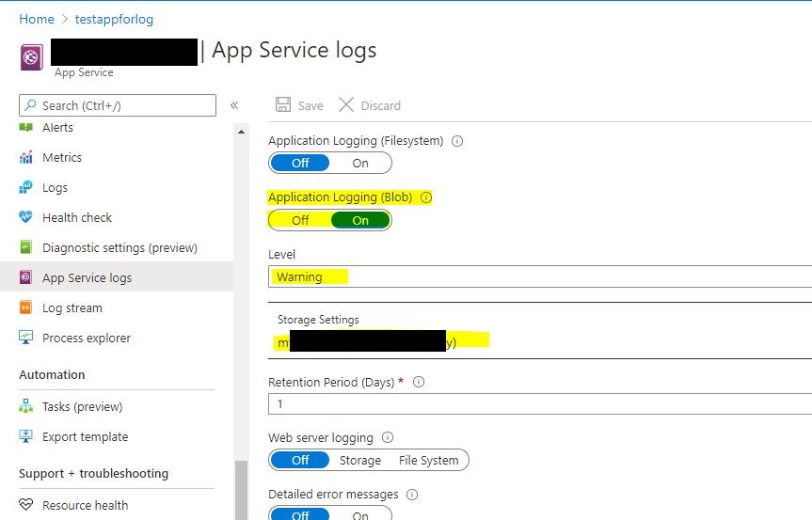Image resolution: width=812 pixels, height=520 pixels.
Task: Click the magnifier icon in search box
Action: click(x=31, y=105)
